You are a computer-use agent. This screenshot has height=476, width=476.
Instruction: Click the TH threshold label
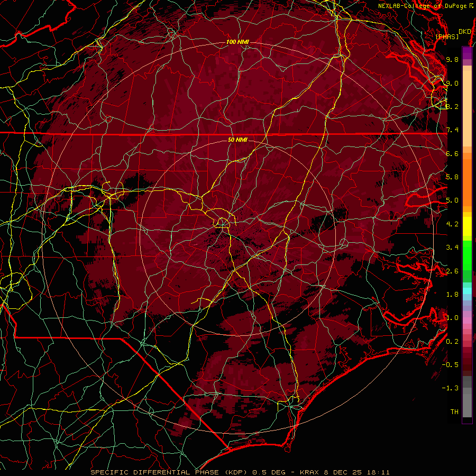click(x=454, y=412)
